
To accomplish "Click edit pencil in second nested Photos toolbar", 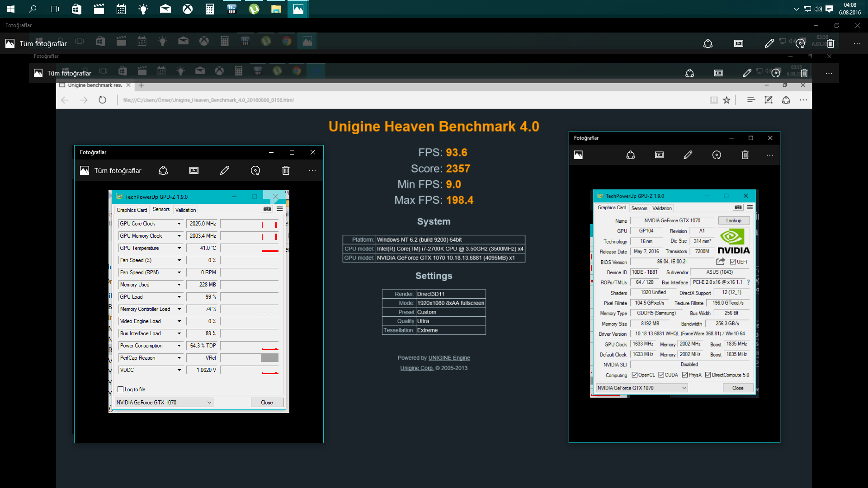I will point(747,73).
